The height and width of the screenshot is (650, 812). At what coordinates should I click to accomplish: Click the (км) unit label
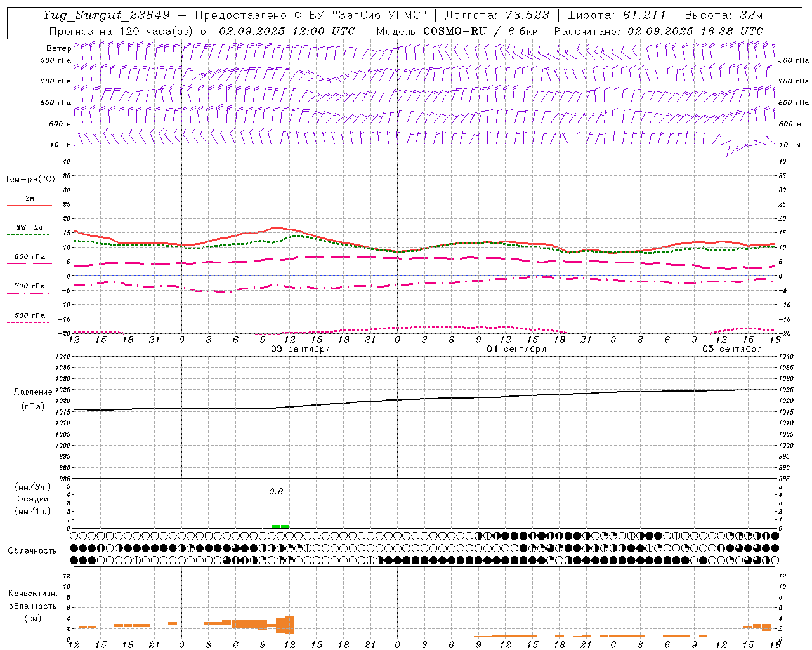point(32,618)
